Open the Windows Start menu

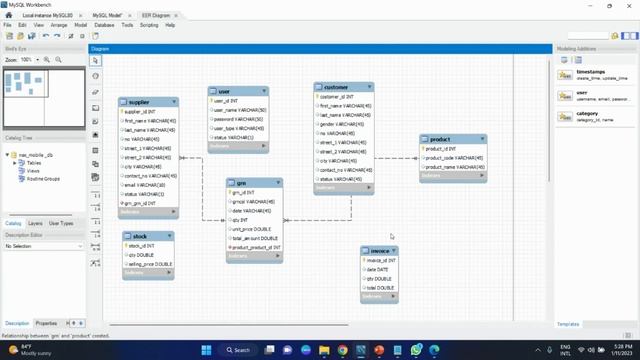pyautogui.click(x=206, y=350)
